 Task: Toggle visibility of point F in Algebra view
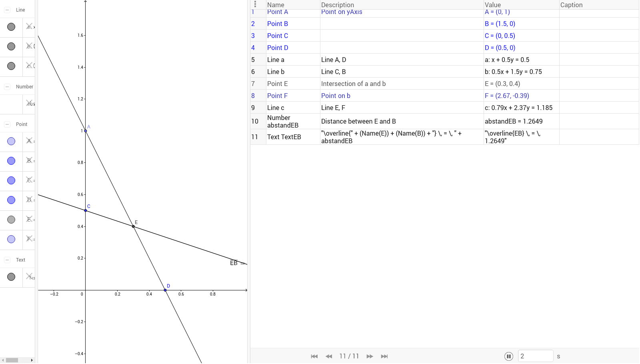pyautogui.click(x=11, y=239)
